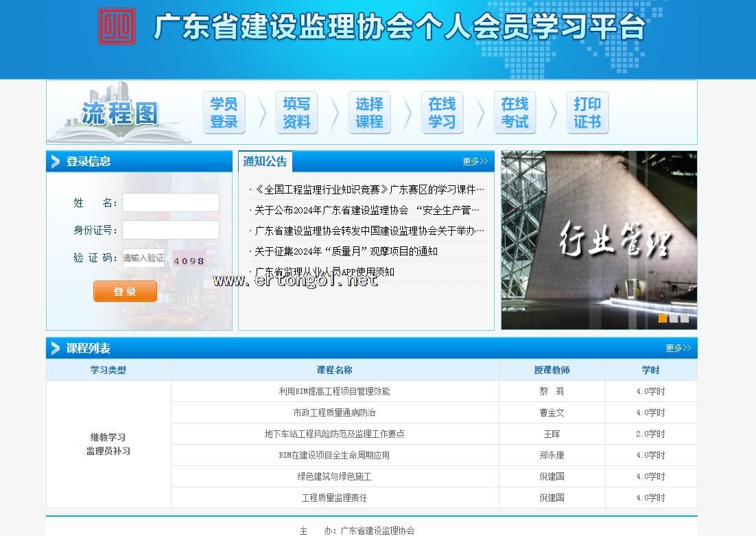
Task: Switch to the third carousel slide dot
Action: pyautogui.click(x=685, y=318)
